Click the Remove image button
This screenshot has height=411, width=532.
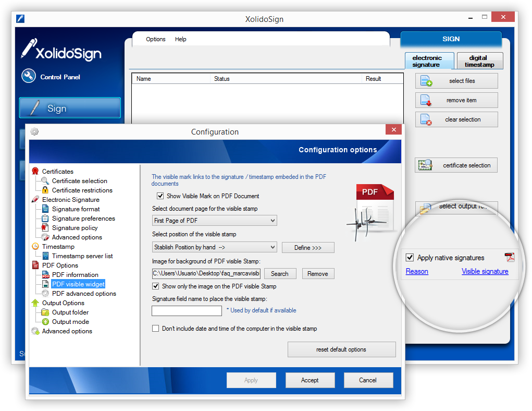point(317,274)
